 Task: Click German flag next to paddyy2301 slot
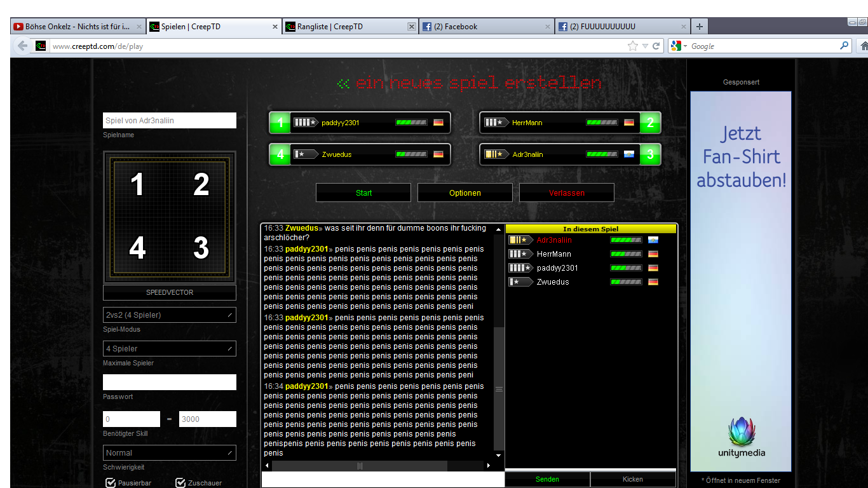click(438, 123)
